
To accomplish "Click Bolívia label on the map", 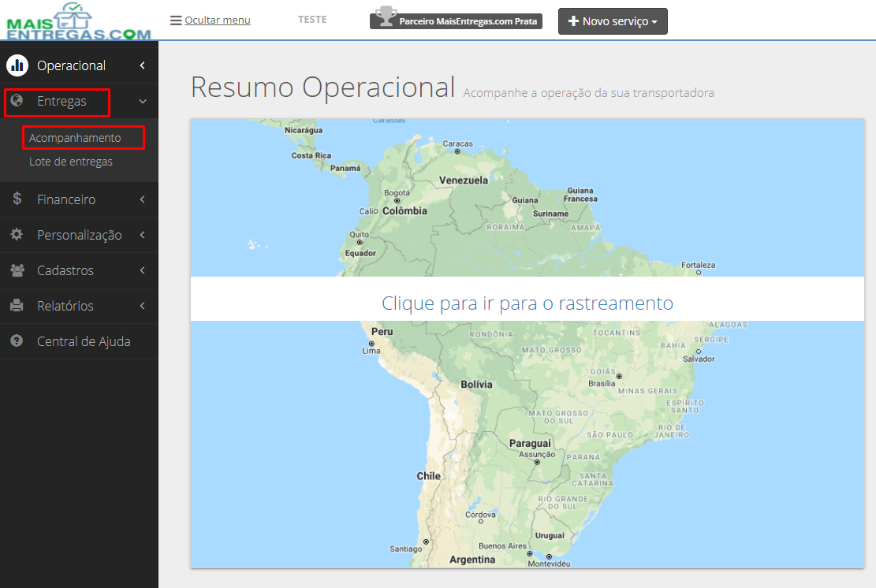I will (476, 384).
